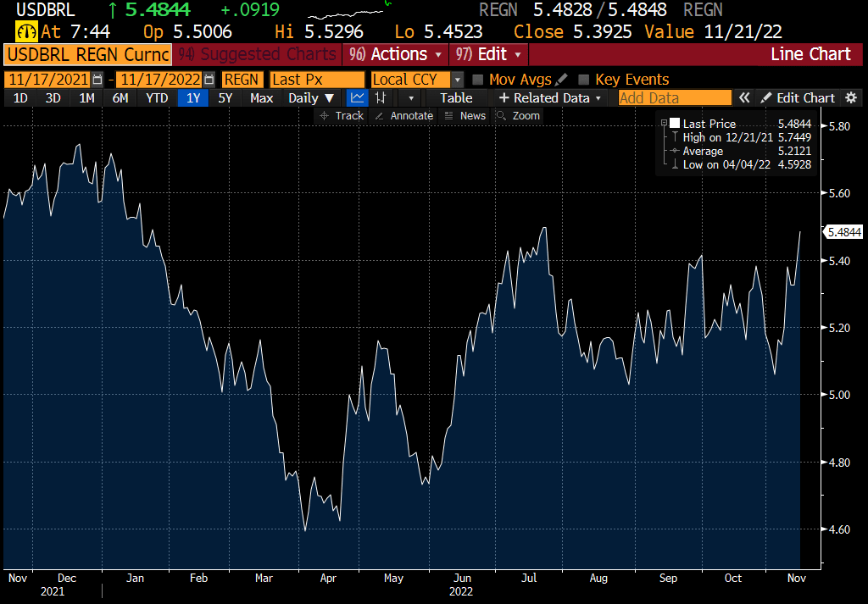Click the alert clock icon beside At 7:44
The height and width of the screenshot is (604, 868).
point(26,31)
